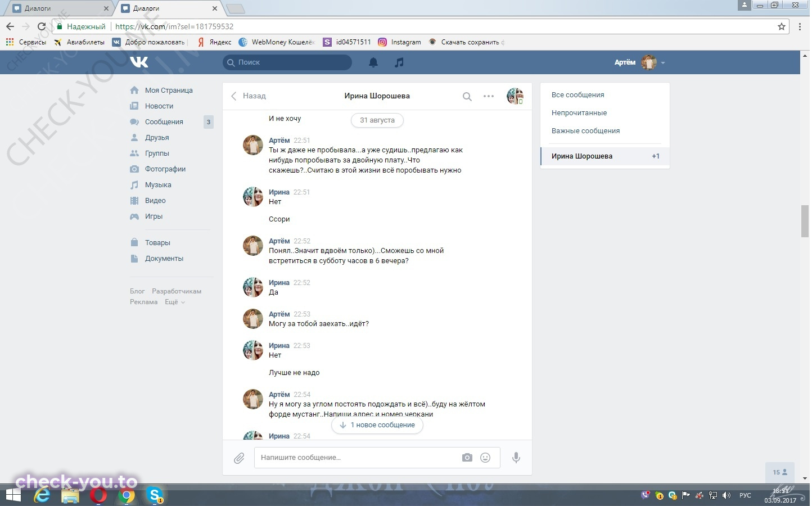Click Ирина's avatar on the 22:53 message

pyautogui.click(x=252, y=350)
